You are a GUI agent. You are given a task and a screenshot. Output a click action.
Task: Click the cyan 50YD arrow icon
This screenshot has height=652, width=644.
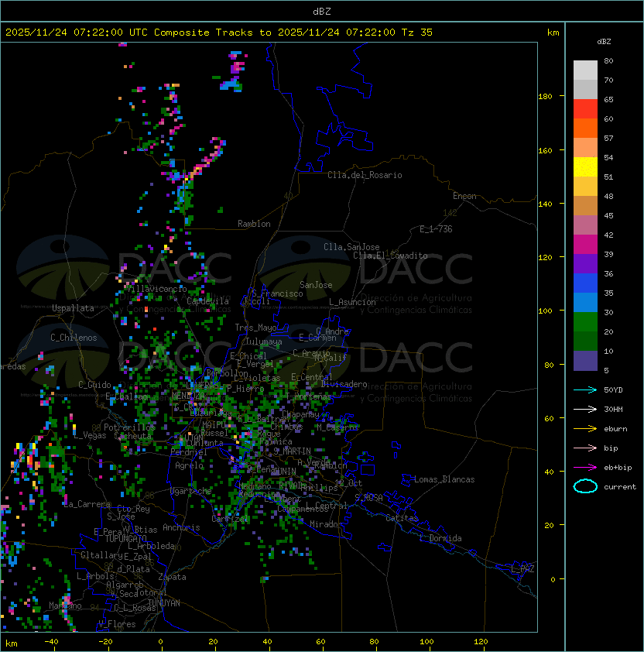[585, 389]
